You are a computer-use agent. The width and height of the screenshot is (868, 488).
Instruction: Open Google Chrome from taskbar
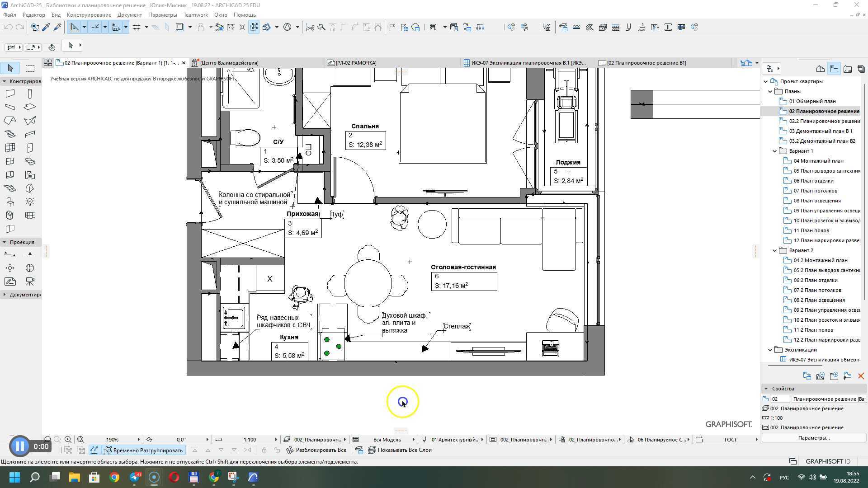114,477
